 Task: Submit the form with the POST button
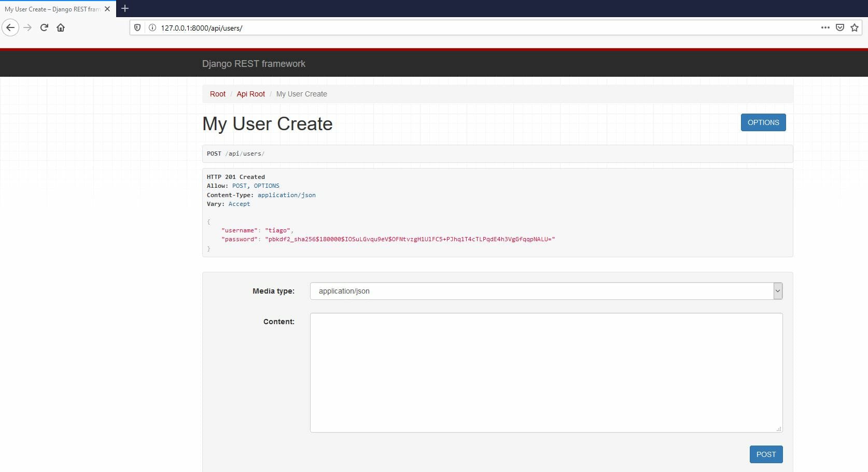click(766, 454)
